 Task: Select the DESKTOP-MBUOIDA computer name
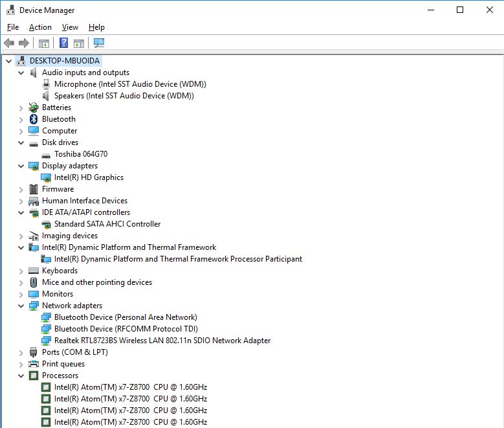65,61
